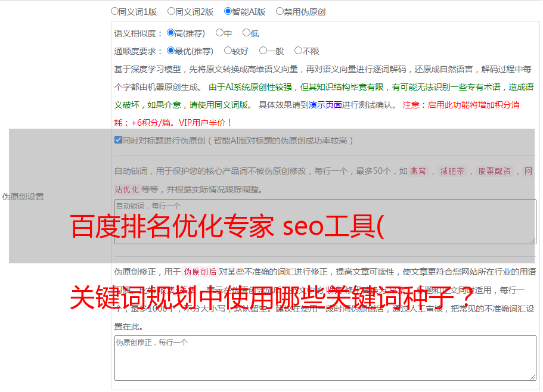Click into the 自动锁词 textarea
Viewport: 543px width, 392px height.
pyautogui.click(x=325, y=222)
